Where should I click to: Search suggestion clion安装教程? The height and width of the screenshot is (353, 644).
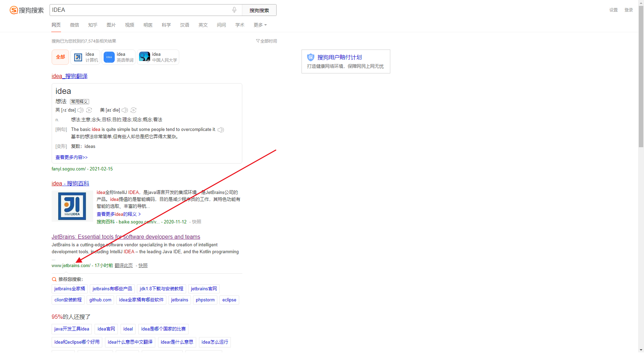(x=68, y=300)
